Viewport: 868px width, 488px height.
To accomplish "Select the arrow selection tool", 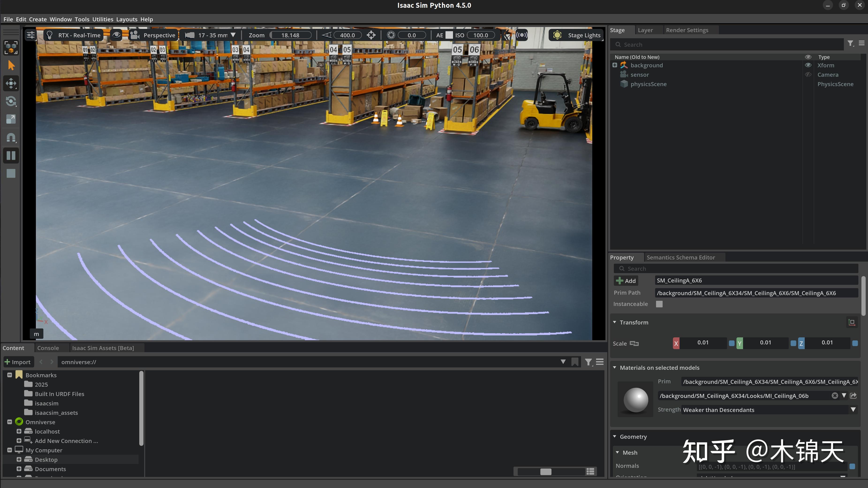I will (x=11, y=65).
